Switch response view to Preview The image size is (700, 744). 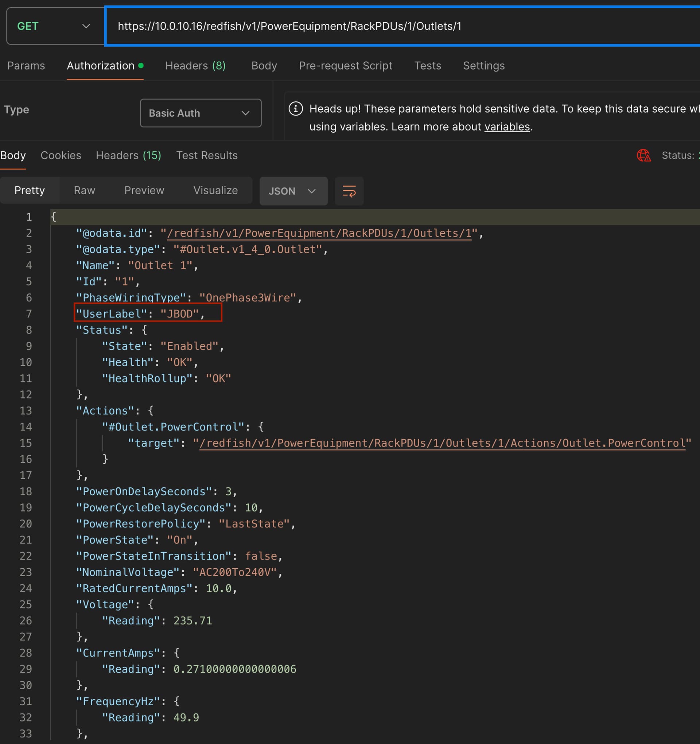144,191
